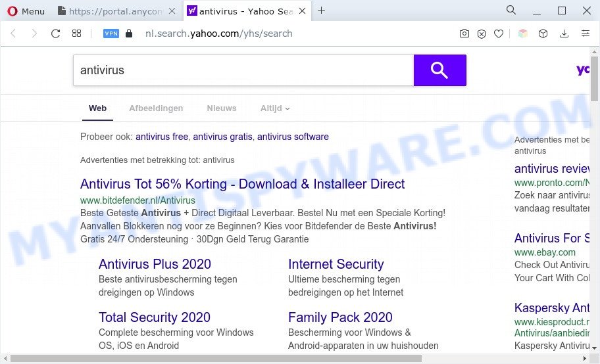Go forward to next page
Viewport: 600px width, 364px height.
tap(34, 34)
